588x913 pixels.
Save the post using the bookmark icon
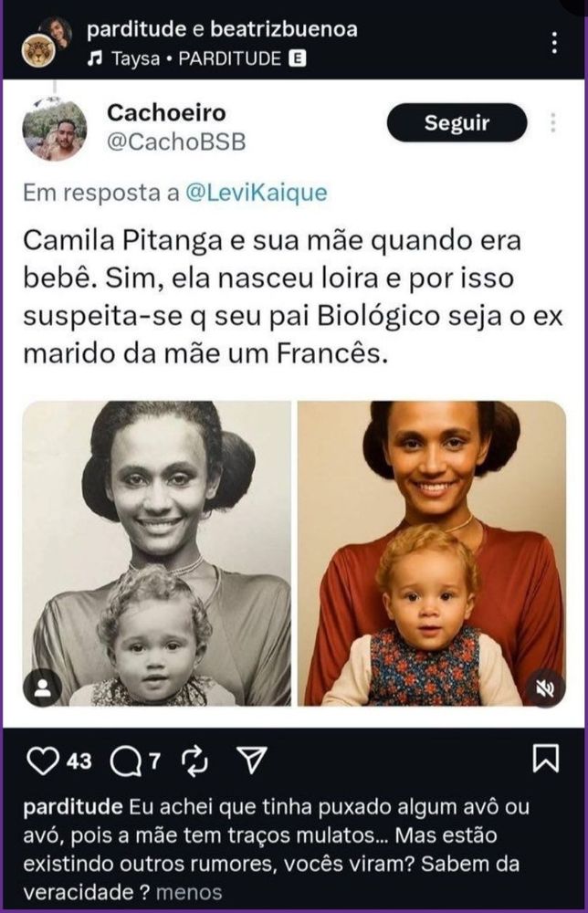click(546, 758)
